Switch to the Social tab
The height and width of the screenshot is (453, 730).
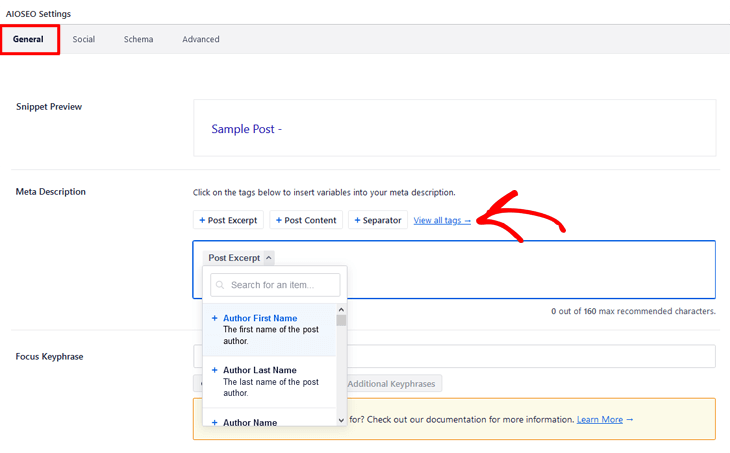click(x=84, y=39)
